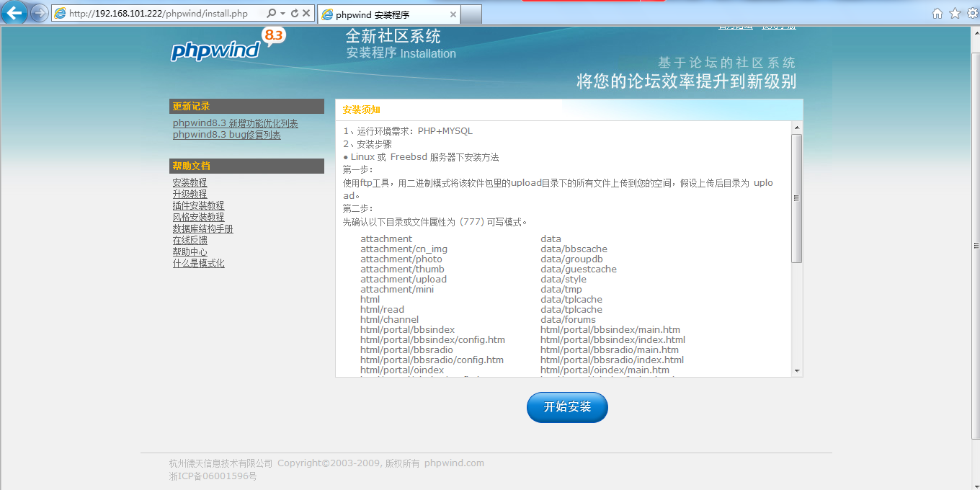Open the 升级教程 help link

(190, 194)
